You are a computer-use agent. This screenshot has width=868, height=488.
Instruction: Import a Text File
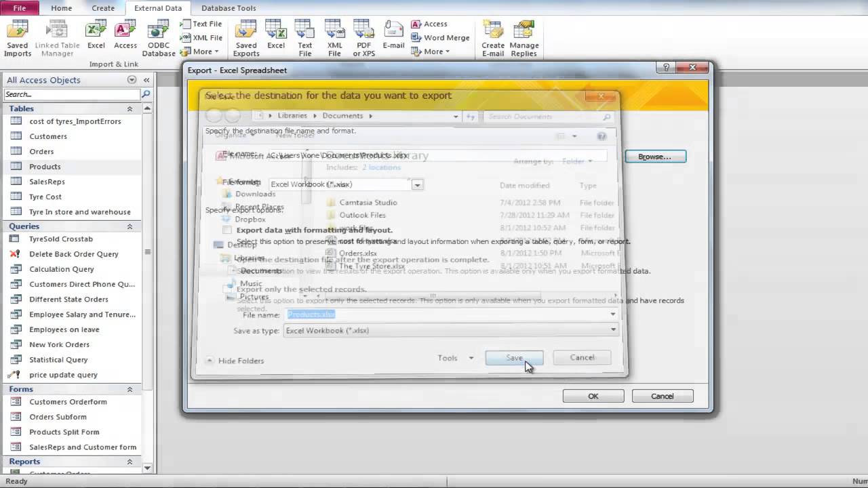(x=201, y=24)
